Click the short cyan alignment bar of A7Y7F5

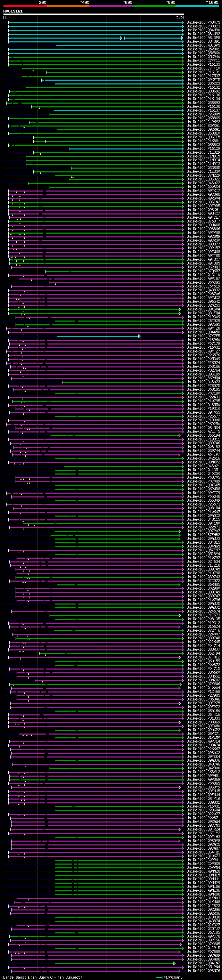[x=99, y=336]
